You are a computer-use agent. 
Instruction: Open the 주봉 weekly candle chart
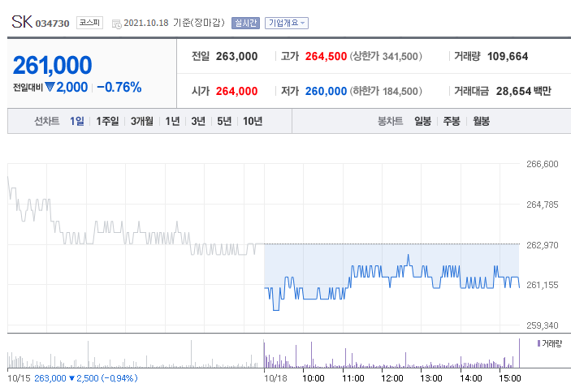(x=452, y=121)
